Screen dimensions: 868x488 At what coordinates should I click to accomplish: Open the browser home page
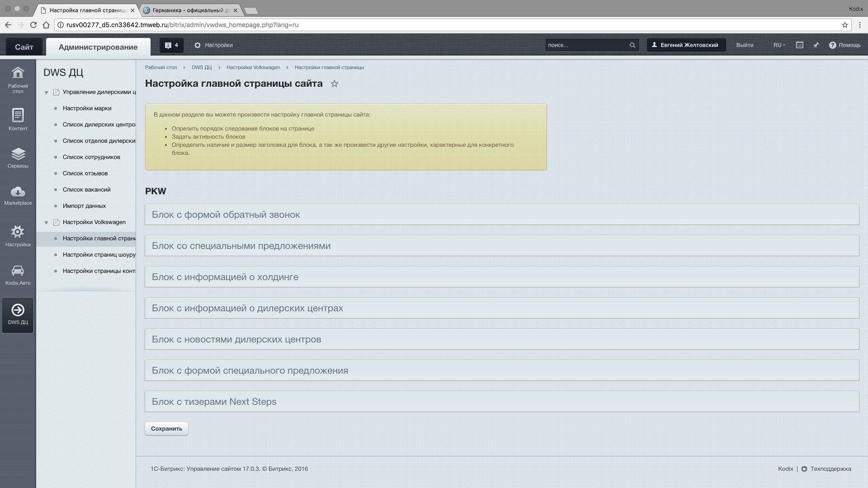click(x=46, y=25)
